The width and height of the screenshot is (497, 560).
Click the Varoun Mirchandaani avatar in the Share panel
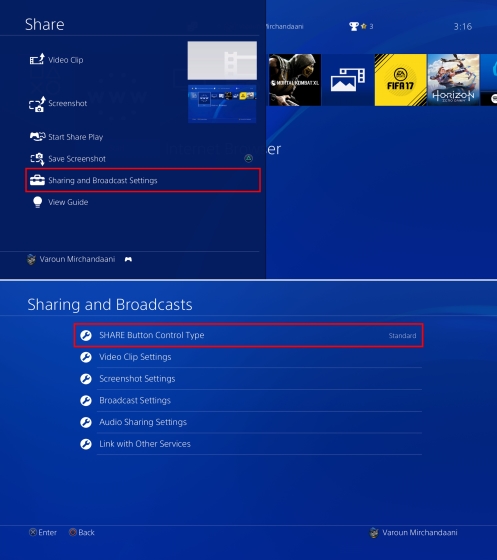tap(31, 259)
